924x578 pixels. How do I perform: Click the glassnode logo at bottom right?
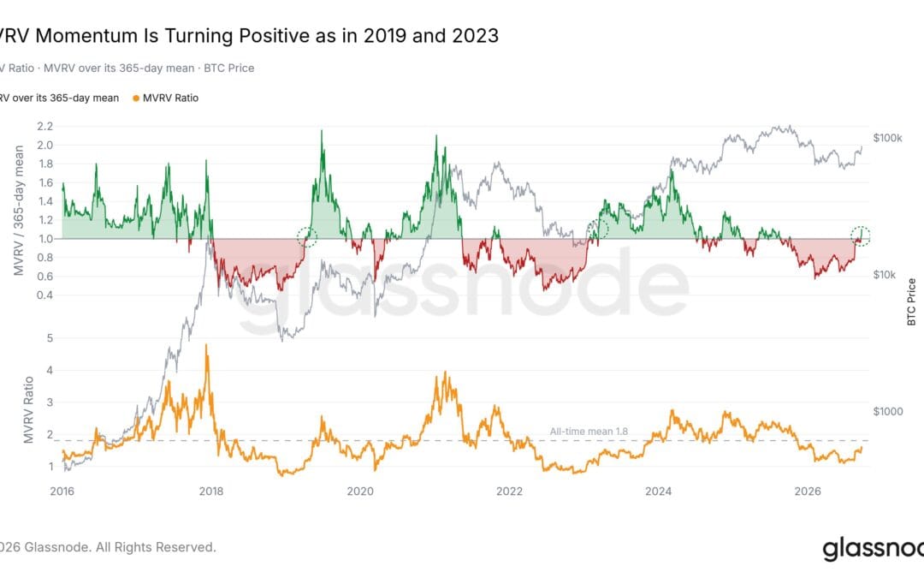[874, 549]
